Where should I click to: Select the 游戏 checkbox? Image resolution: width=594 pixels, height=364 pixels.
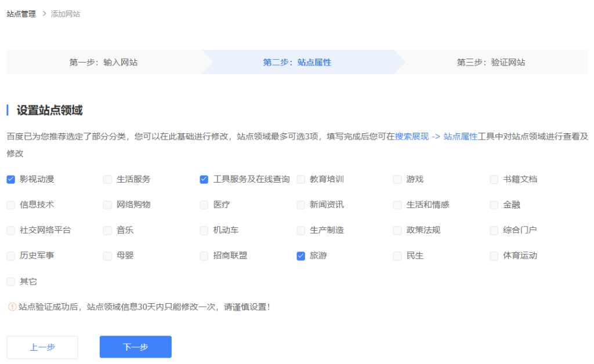coord(397,179)
